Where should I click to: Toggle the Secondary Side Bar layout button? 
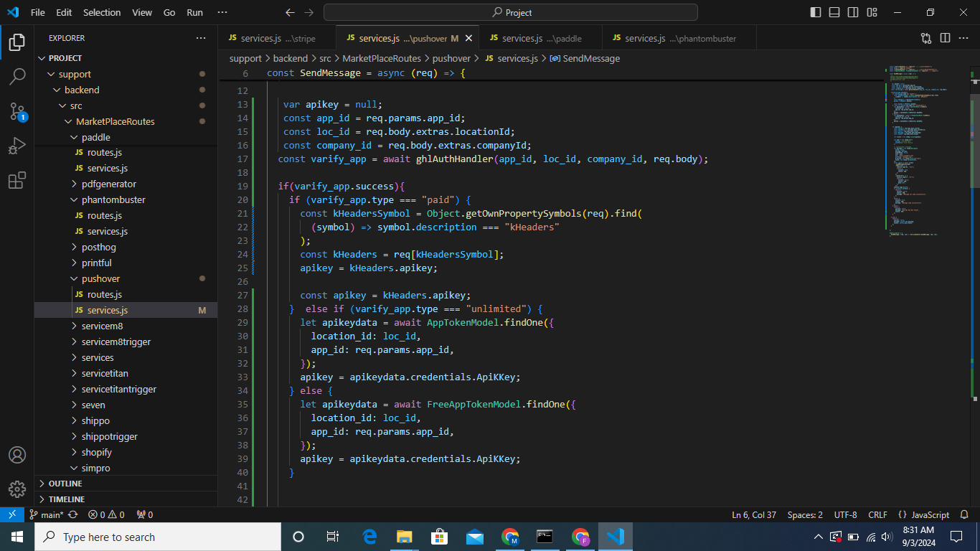click(x=853, y=12)
